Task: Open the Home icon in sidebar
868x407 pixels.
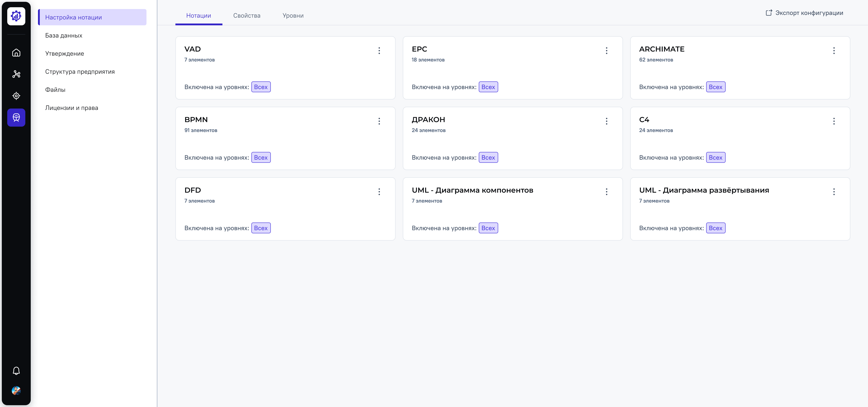Action: pos(16,52)
